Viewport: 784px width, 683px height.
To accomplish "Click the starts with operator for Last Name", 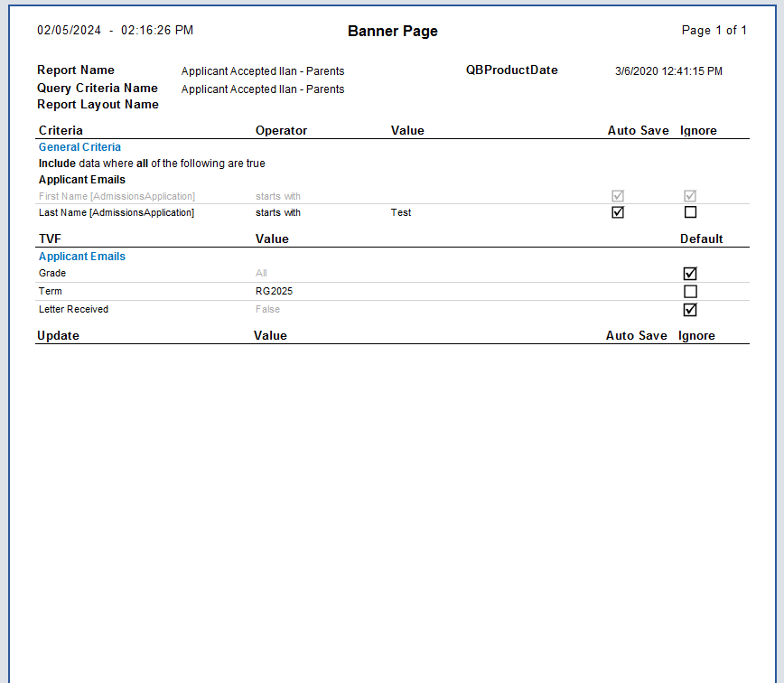I will [278, 212].
